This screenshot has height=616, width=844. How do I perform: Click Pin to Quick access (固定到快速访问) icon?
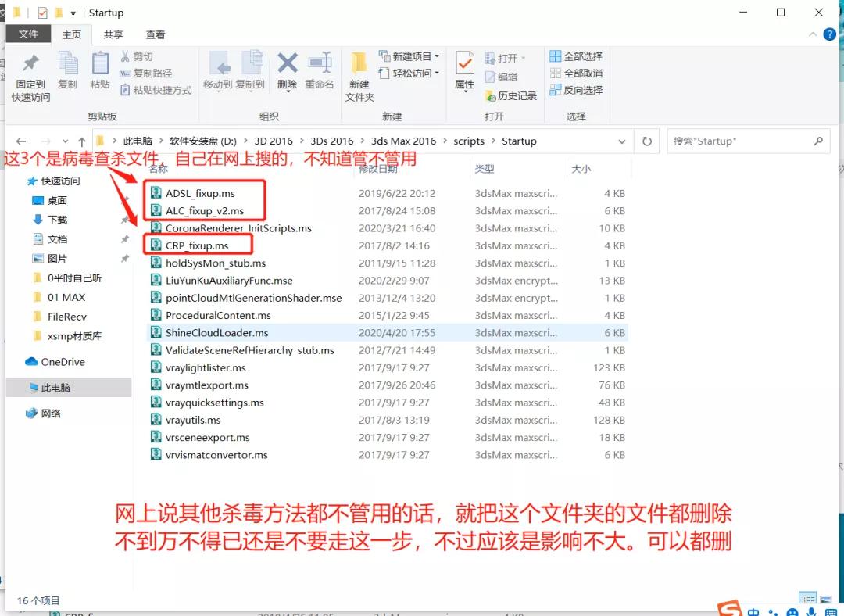pyautogui.click(x=30, y=63)
